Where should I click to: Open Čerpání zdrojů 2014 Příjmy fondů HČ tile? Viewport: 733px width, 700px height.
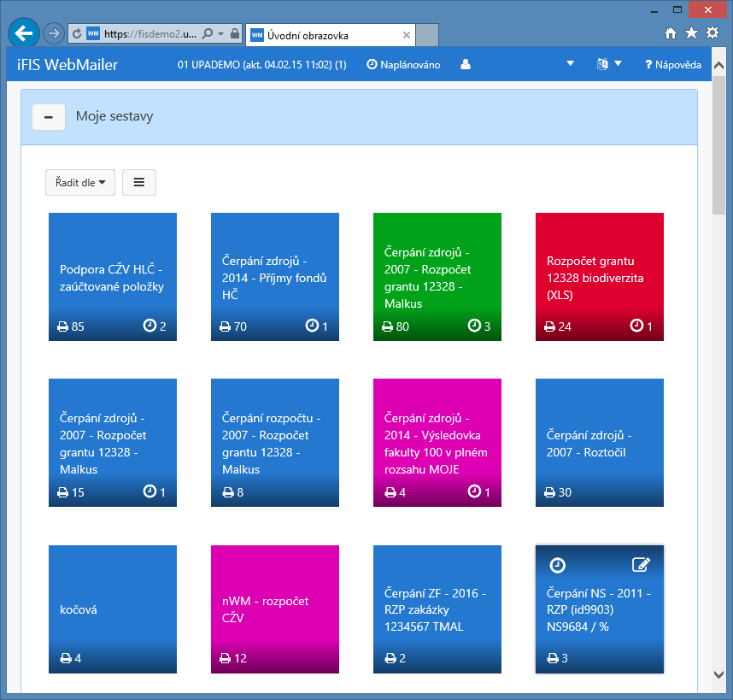click(275, 277)
